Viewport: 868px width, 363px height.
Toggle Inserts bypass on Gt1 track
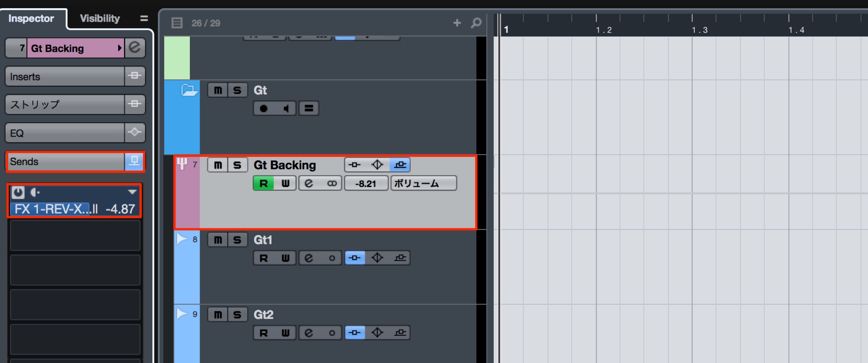coord(355,258)
